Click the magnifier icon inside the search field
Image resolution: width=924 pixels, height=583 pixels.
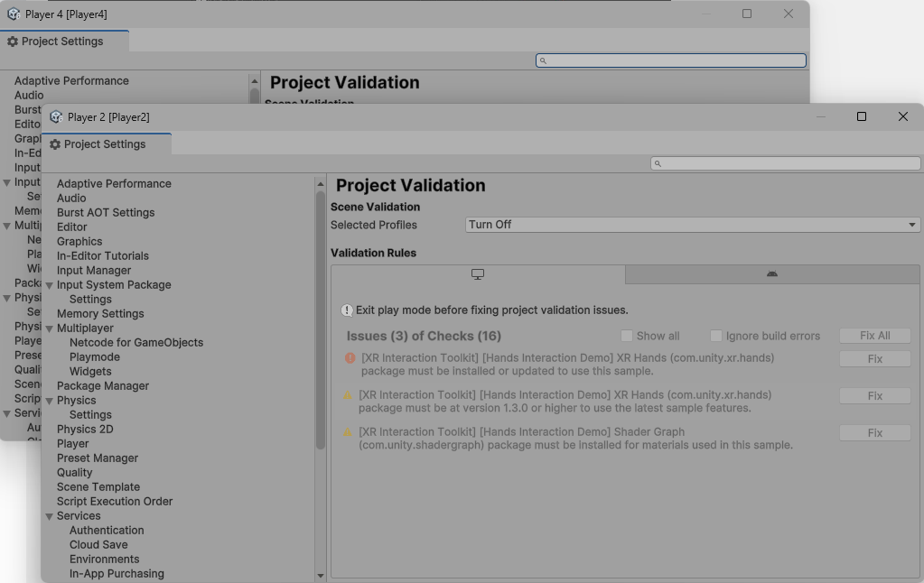coord(658,162)
